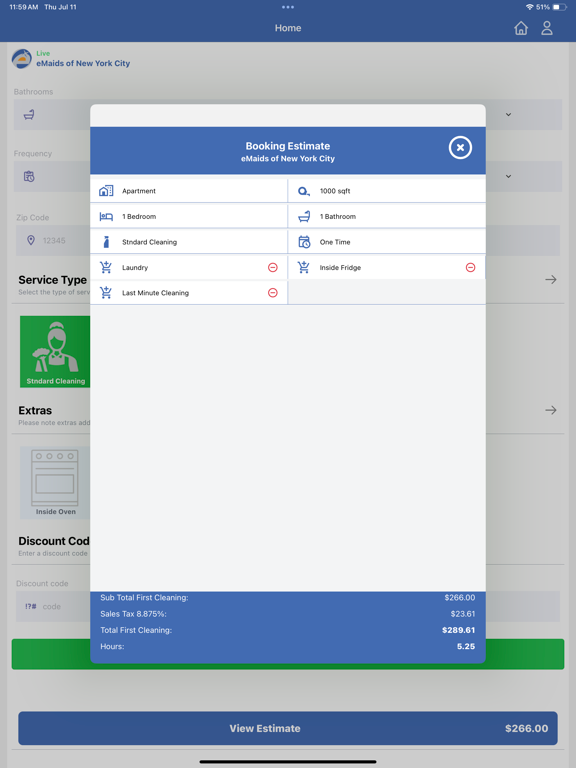Click the location pin in Zip Code field

pos(31,240)
